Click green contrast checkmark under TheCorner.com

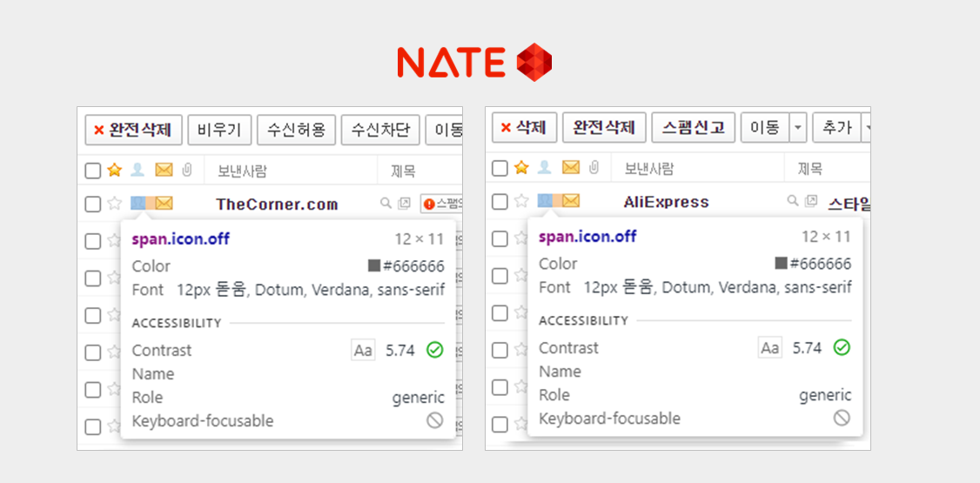point(435,350)
